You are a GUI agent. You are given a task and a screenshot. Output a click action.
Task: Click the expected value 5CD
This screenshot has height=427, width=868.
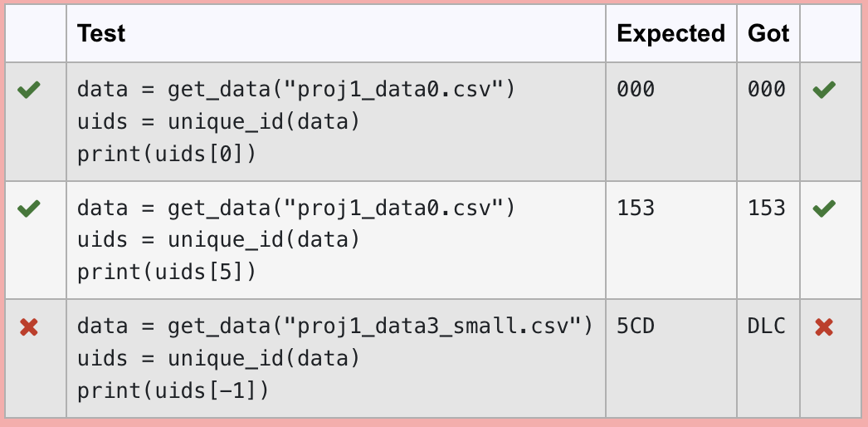[636, 326]
